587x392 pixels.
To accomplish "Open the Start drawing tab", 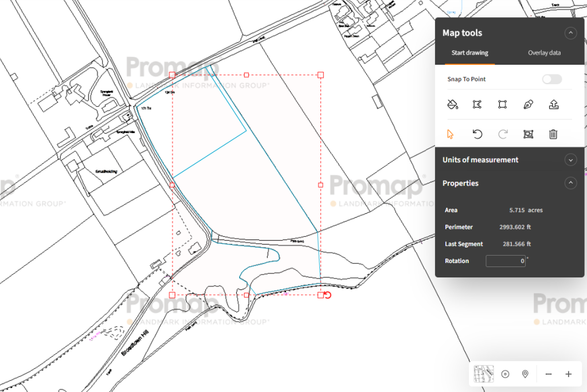I will [x=469, y=53].
